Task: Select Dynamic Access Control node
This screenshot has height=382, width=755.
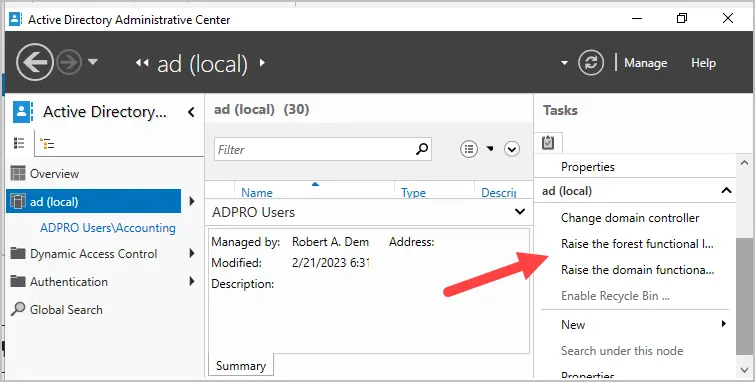Action: [93, 254]
